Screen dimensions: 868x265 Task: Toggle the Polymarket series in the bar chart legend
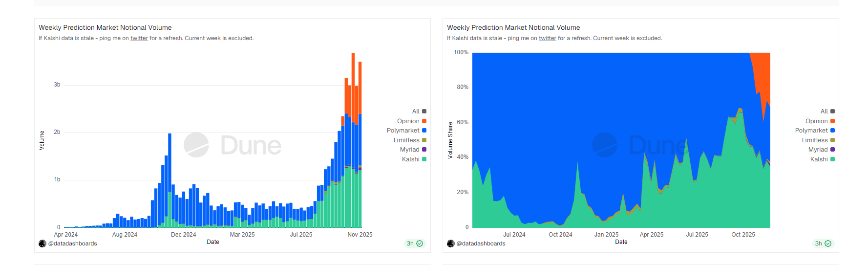click(x=403, y=131)
